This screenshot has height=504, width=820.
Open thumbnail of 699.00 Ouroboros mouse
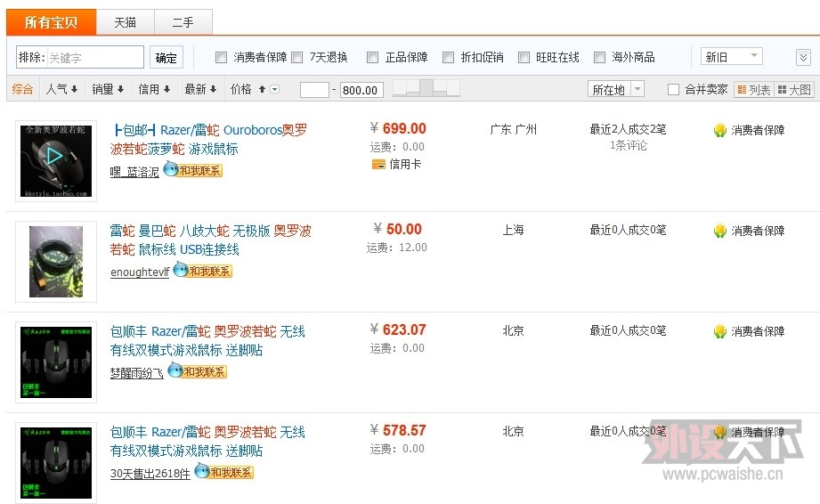click(56, 161)
